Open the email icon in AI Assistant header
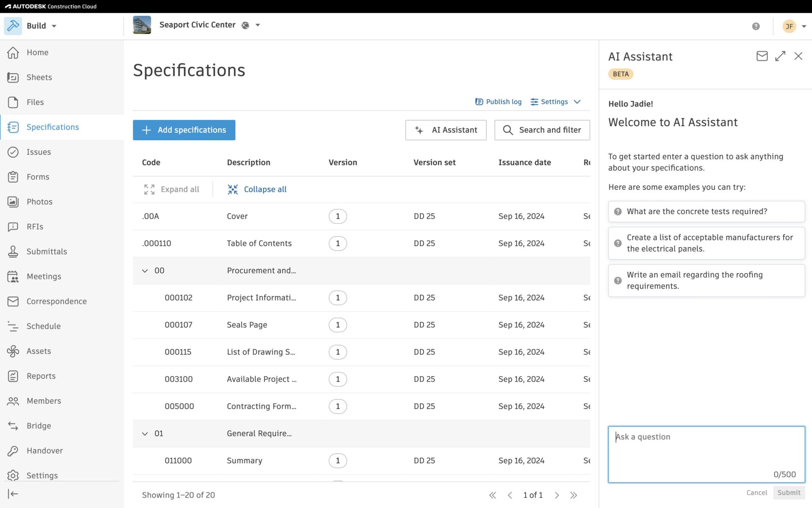812x508 pixels. pyautogui.click(x=762, y=56)
